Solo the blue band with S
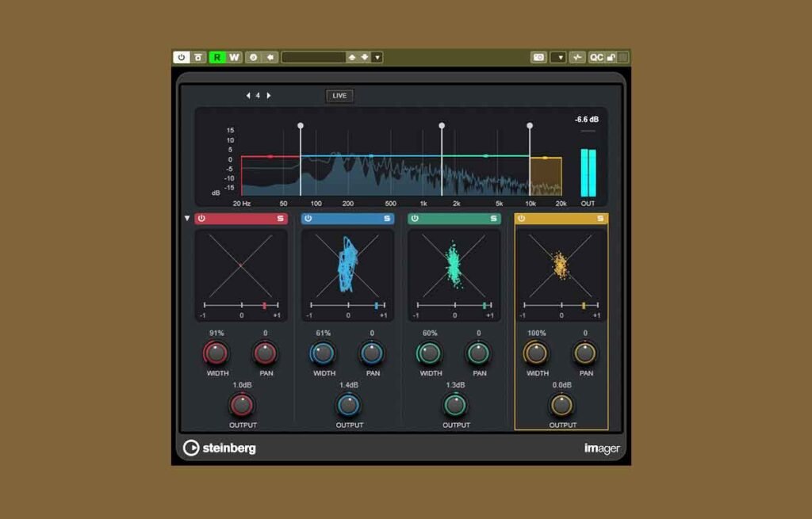The height and width of the screenshot is (519, 812). [x=387, y=219]
